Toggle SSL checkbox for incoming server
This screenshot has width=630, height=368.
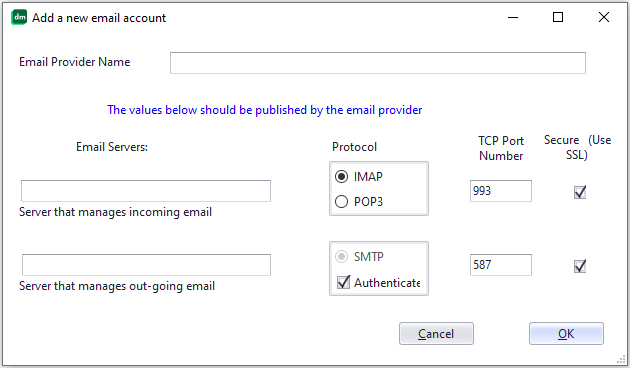[580, 192]
